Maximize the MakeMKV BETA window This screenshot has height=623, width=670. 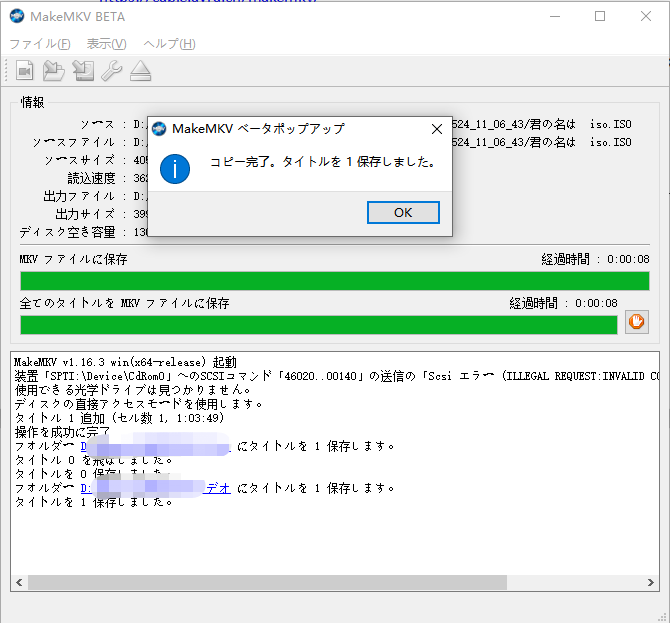tap(600, 16)
